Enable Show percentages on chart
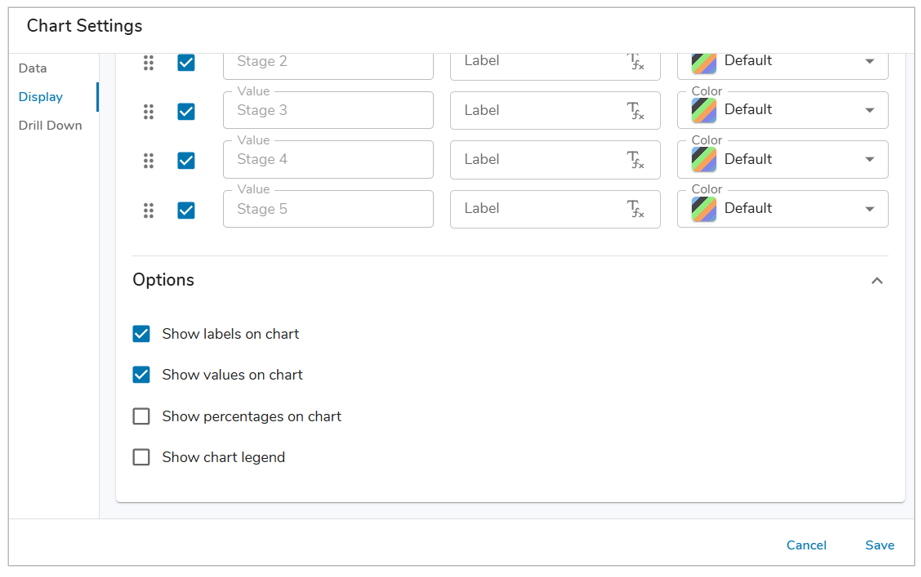The height and width of the screenshot is (577, 921). coord(142,416)
